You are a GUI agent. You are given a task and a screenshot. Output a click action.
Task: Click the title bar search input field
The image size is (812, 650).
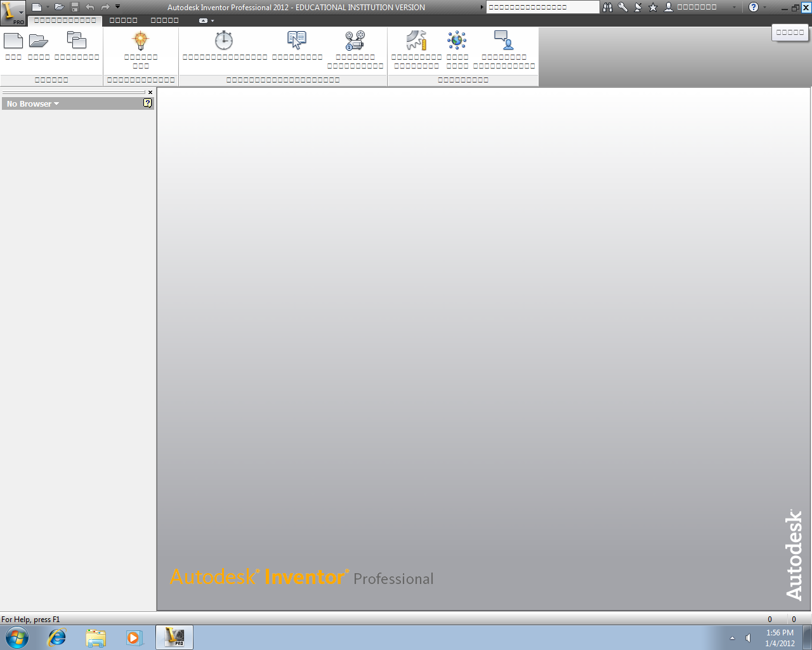click(542, 7)
